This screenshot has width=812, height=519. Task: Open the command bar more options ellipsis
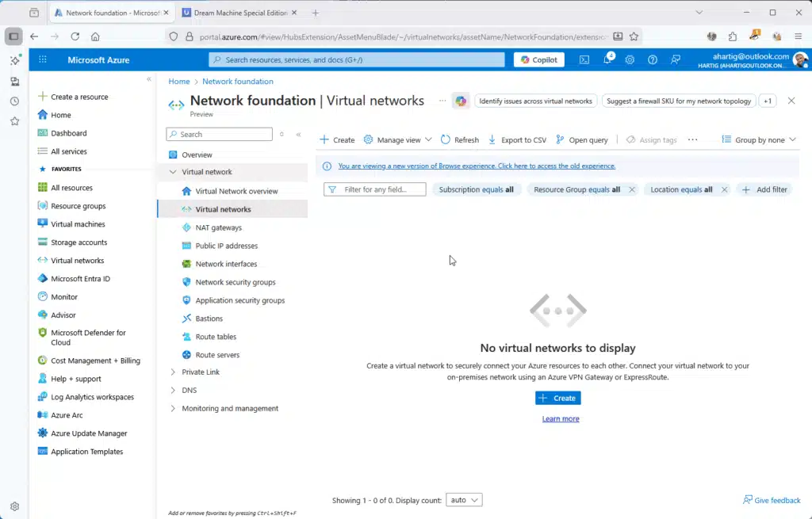[x=692, y=139]
